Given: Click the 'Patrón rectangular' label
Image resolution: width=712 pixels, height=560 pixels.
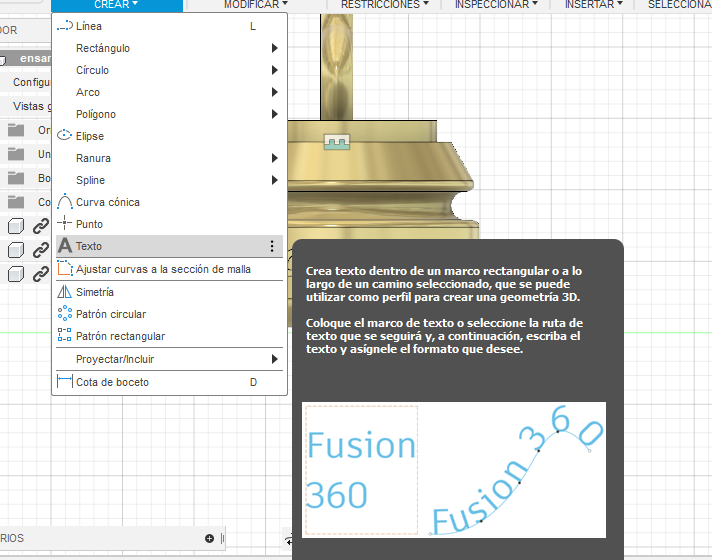Looking at the screenshot, I should [x=120, y=336].
